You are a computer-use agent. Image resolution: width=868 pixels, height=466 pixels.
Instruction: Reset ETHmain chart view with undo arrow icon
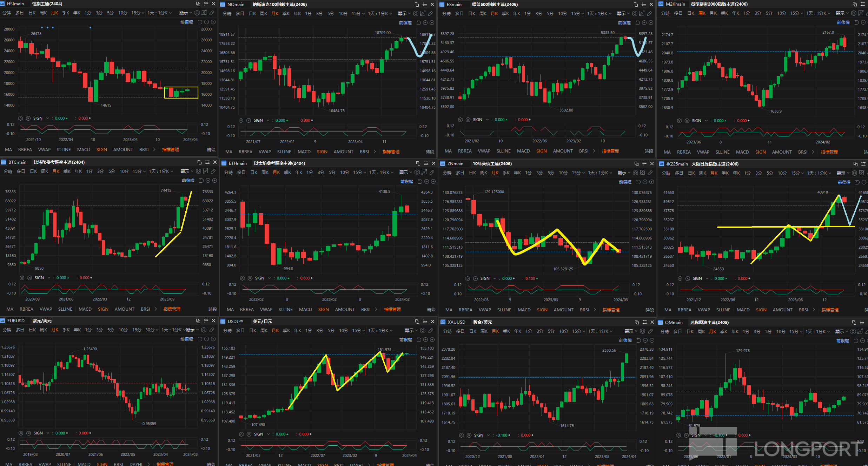(420, 182)
